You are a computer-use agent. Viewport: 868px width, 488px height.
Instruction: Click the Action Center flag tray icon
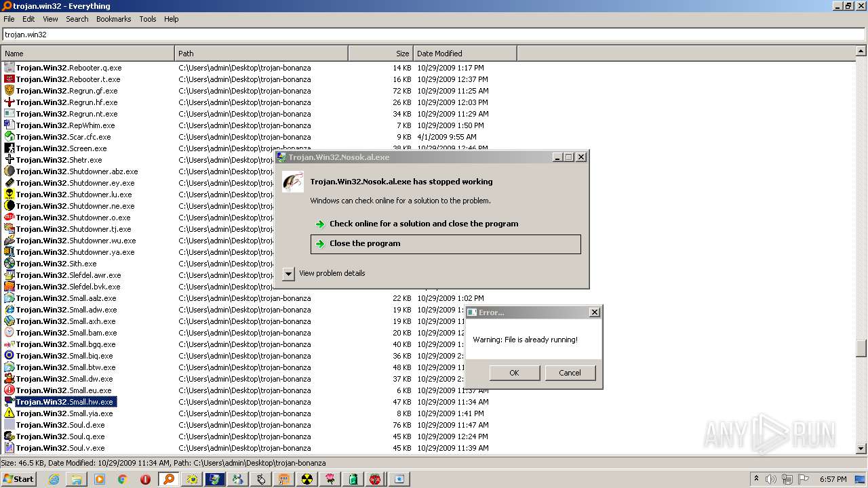coord(804,479)
